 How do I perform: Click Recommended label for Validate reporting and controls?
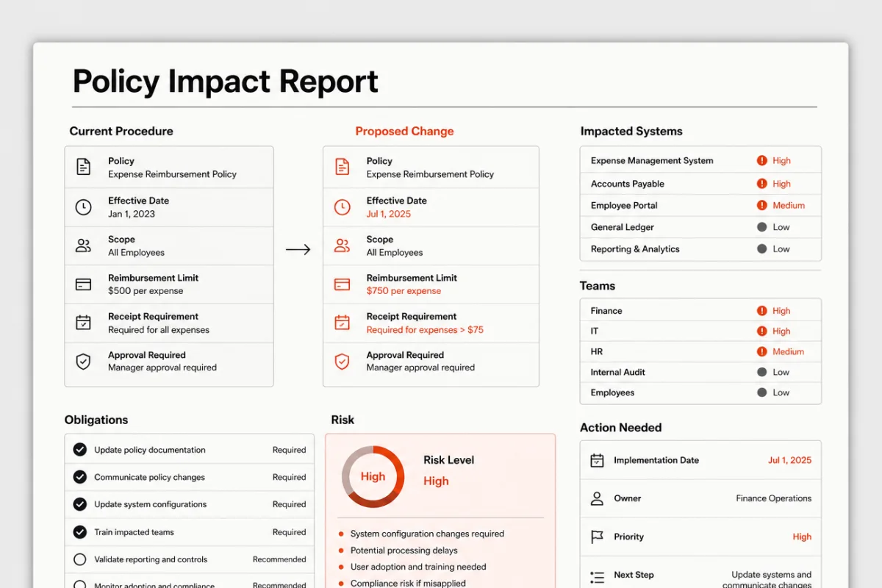point(279,559)
